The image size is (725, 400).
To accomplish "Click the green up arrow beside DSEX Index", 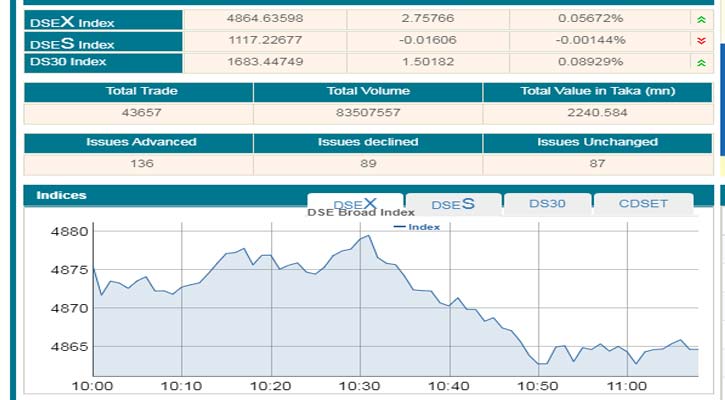I will click(x=700, y=19).
